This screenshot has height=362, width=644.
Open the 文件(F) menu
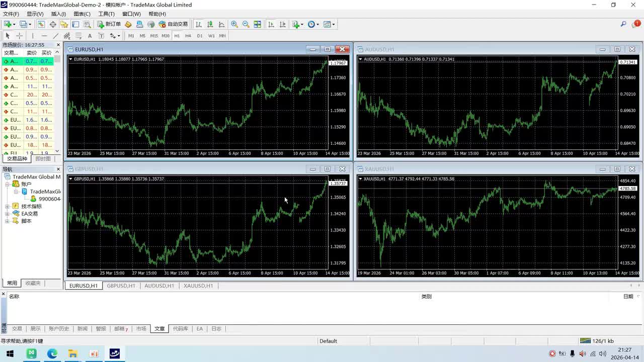[11, 14]
